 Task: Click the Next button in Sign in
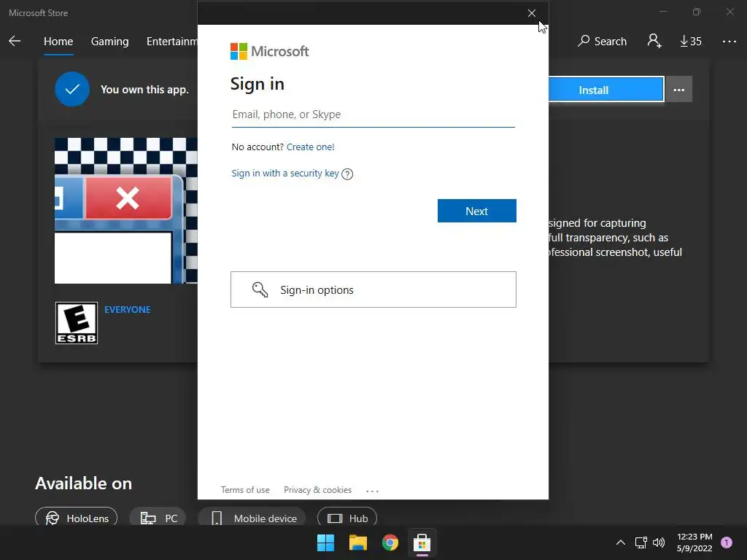(x=476, y=211)
